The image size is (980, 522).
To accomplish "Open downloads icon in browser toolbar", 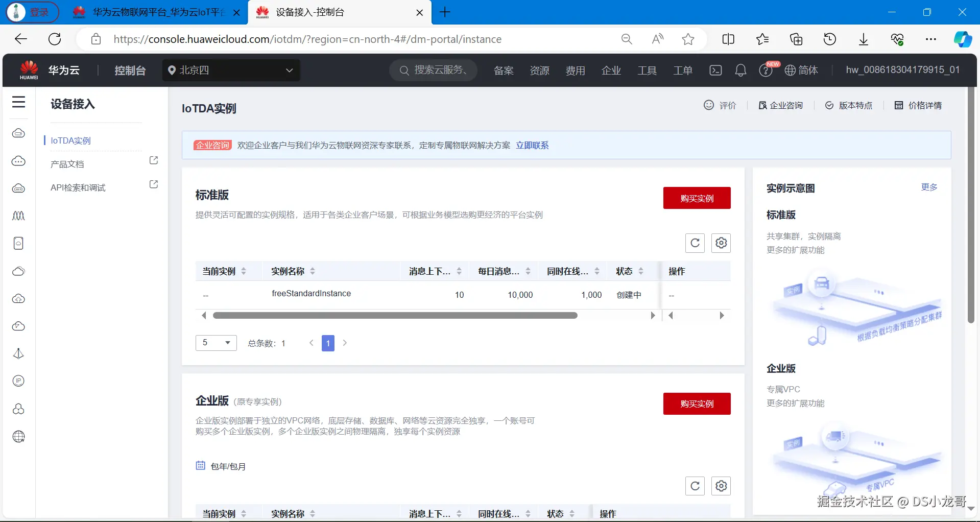I will 864,39.
